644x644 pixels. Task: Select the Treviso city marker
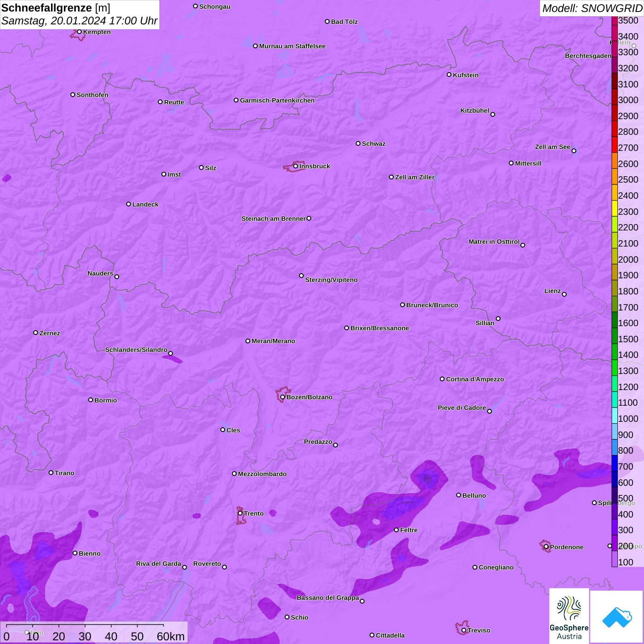(x=464, y=630)
